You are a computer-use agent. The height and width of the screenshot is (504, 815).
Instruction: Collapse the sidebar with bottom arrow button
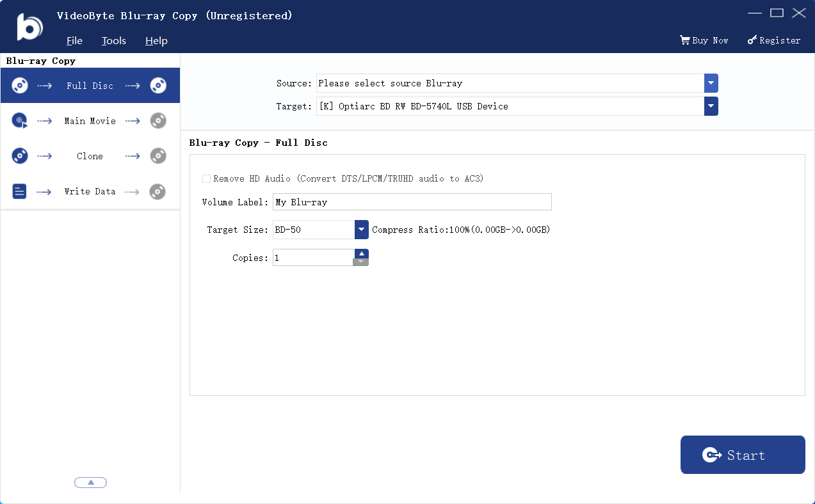90,483
